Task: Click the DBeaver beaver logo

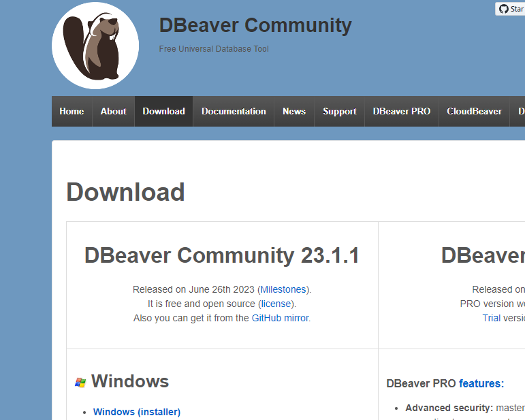Action: (x=95, y=46)
